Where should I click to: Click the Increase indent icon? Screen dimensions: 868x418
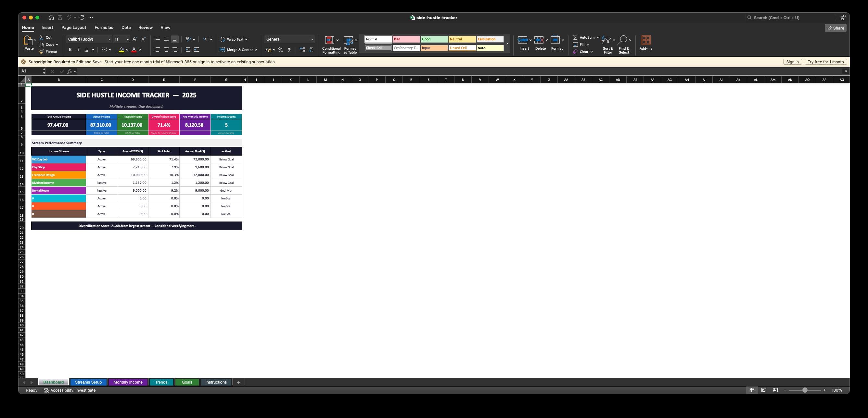click(x=197, y=49)
